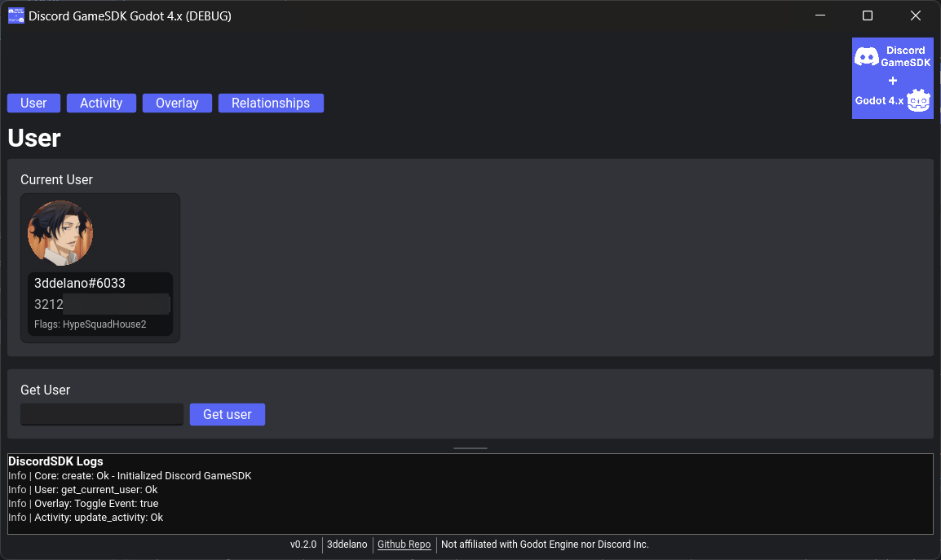Click the current user's avatar picture
Screen dimensions: 941x560
tap(60, 233)
